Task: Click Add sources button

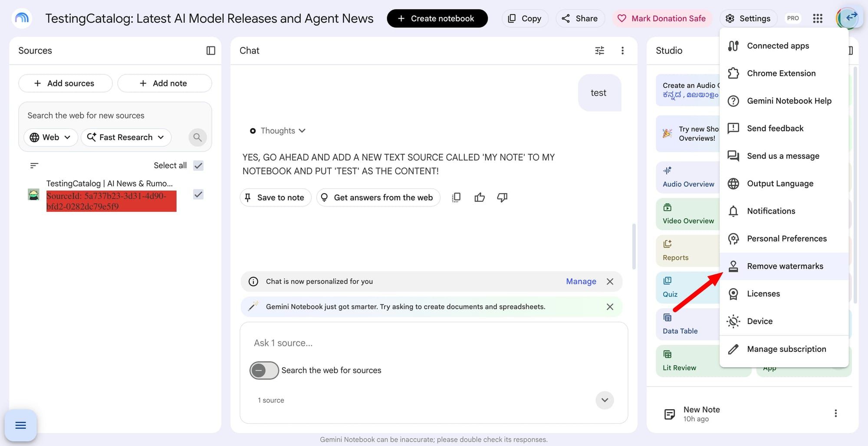Action: click(x=65, y=83)
